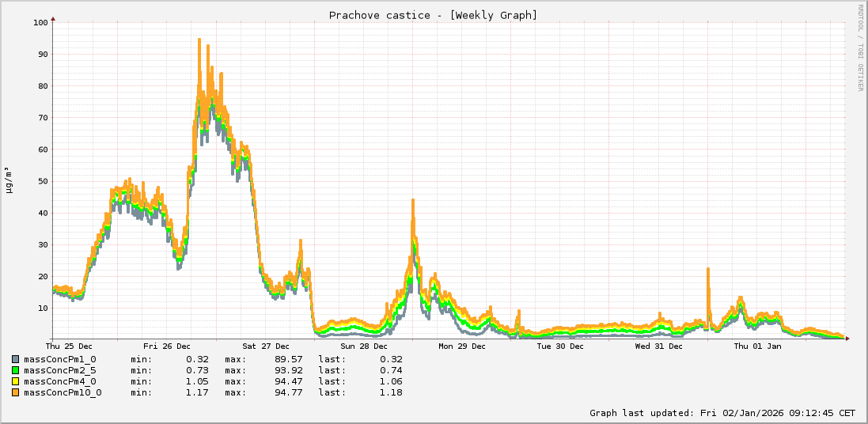868x424 pixels.
Task: Click the 'Thu 01 Jan' date label
Action: pos(757,346)
